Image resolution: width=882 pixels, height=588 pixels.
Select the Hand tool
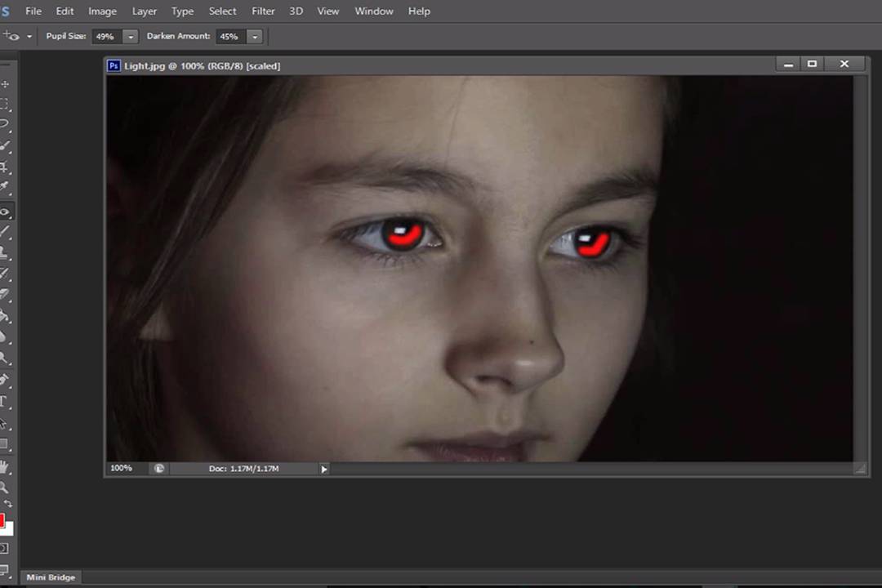click(5, 466)
